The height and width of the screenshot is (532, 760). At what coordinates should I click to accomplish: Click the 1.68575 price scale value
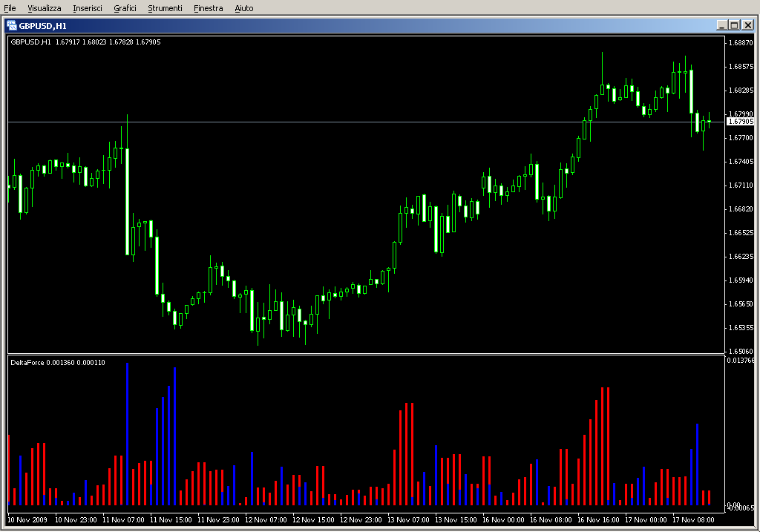coord(741,66)
